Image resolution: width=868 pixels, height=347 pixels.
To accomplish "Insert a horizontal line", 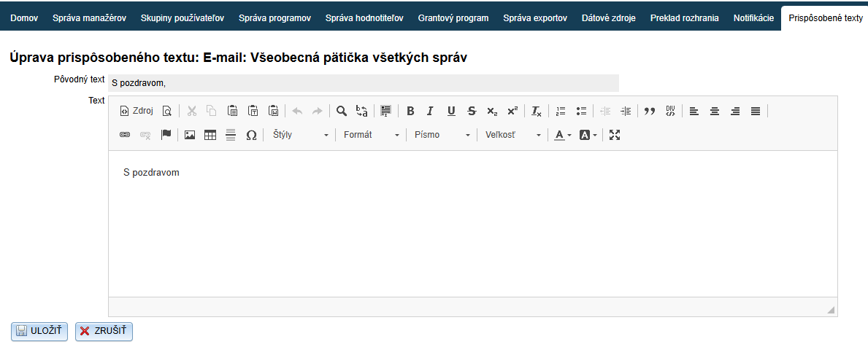I will coord(231,135).
